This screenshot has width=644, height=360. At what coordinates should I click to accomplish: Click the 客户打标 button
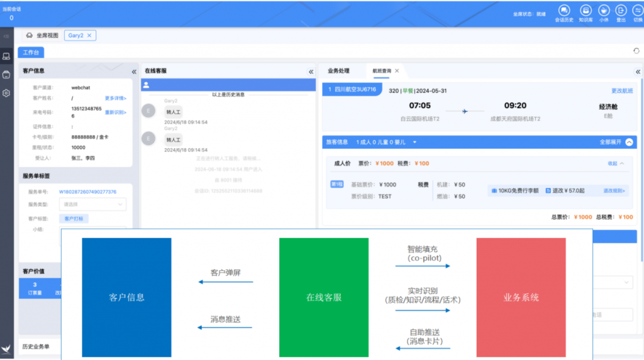[x=74, y=219]
